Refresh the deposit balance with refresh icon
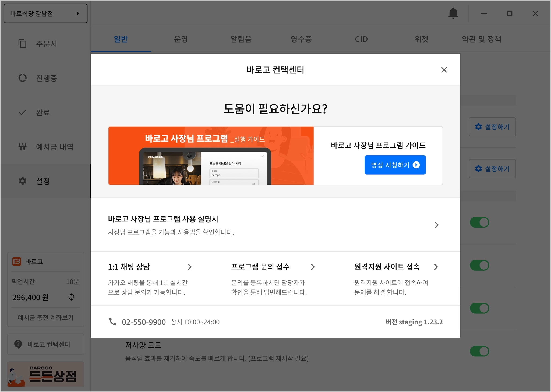 (71, 297)
